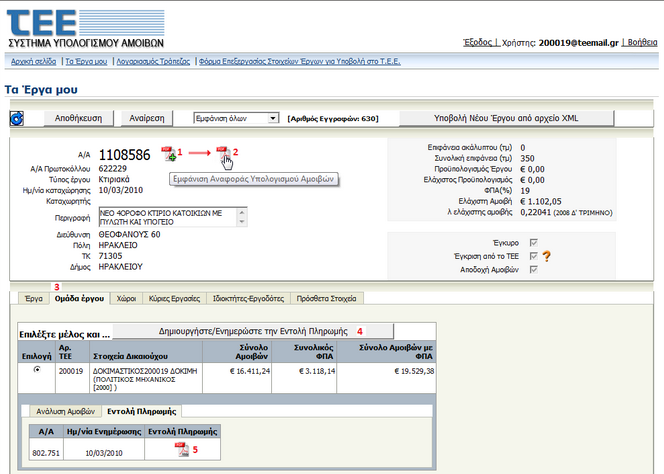Select the radio button for member 200019
This screenshot has height=474, width=664.
(x=36, y=369)
